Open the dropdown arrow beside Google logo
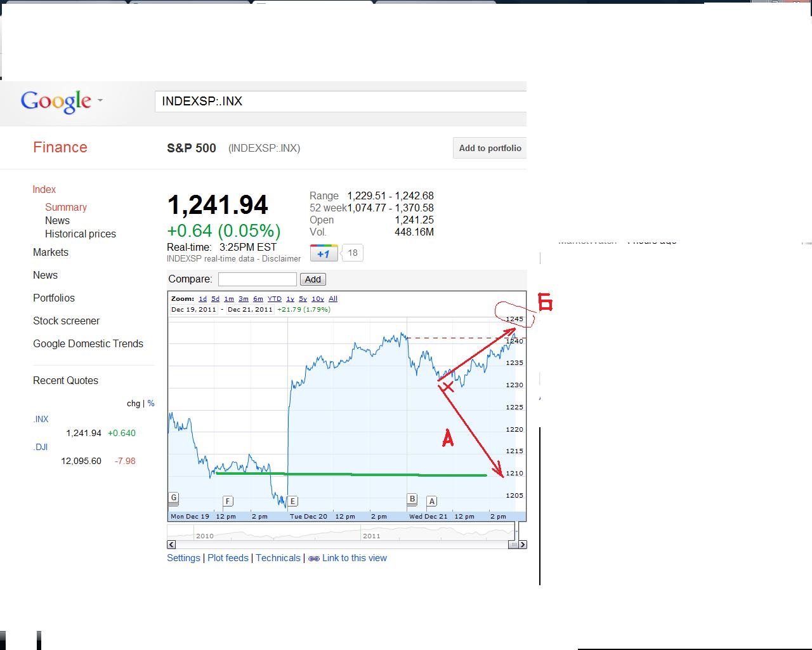Image resolution: width=812 pixels, height=650 pixels. pos(100,100)
